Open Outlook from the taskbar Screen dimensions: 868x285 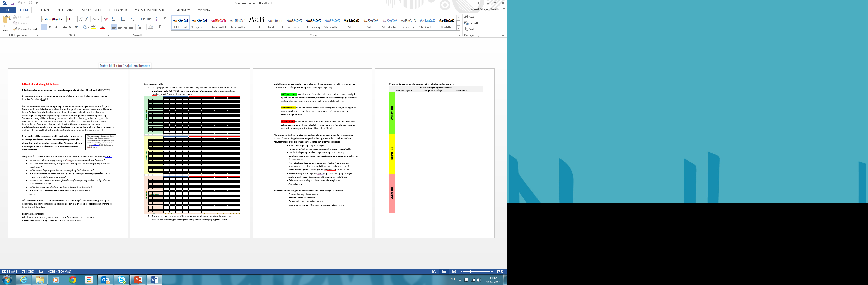click(x=105, y=280)
